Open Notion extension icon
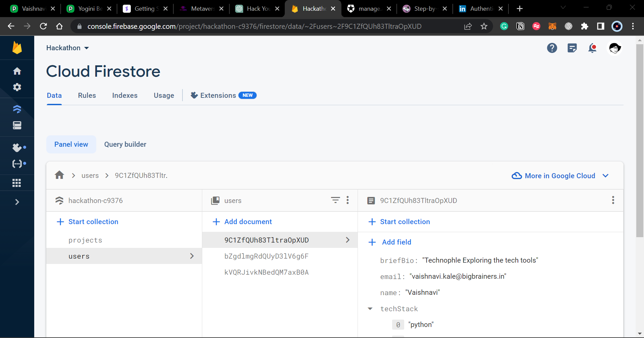Screen dimensions: 644x338 tap(520, 26)
